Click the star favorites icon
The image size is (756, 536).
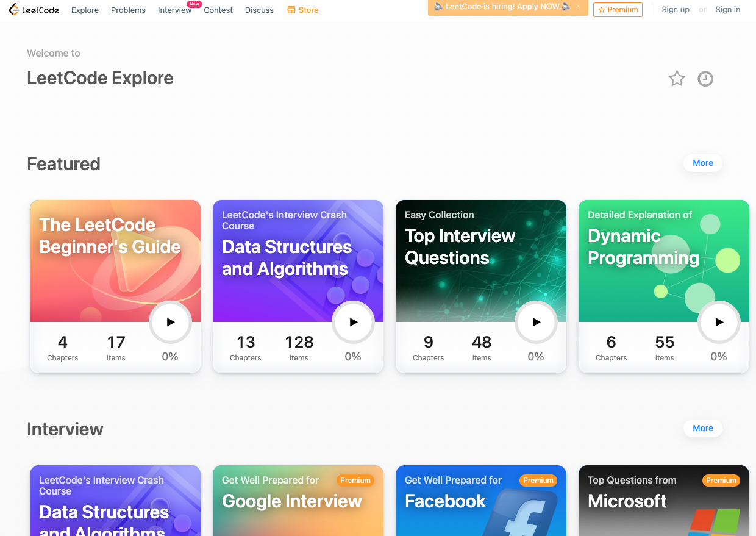tap(677, 79)
